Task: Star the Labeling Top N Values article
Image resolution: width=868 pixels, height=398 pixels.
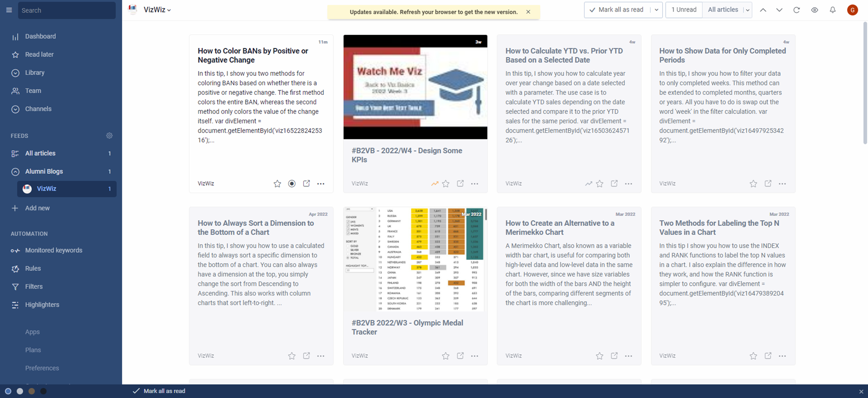Action: click(x=753, y=356)
